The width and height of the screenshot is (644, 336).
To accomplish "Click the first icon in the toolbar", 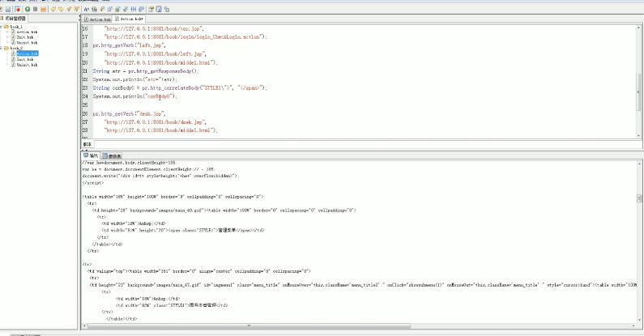I will (2, 9).
